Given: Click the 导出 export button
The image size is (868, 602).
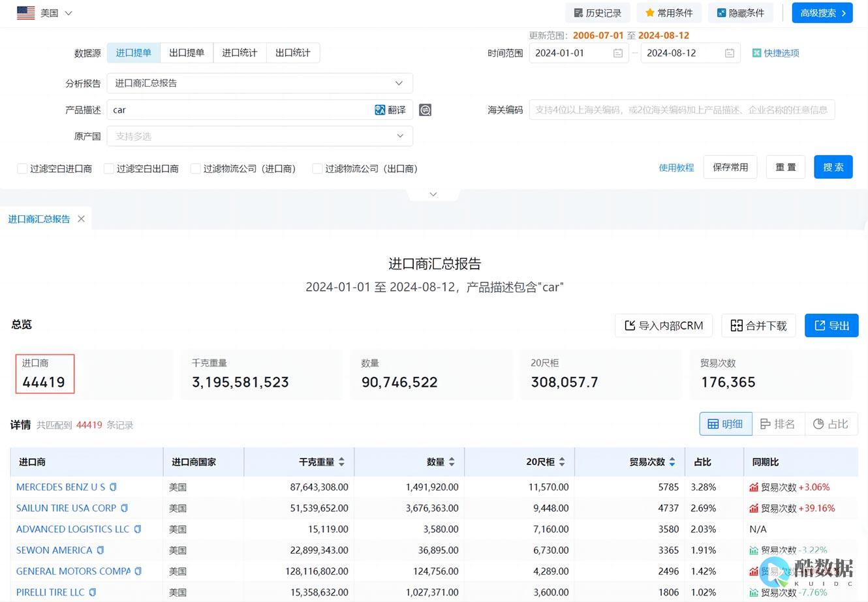Looking at the screenshot, I should (831, 325).
